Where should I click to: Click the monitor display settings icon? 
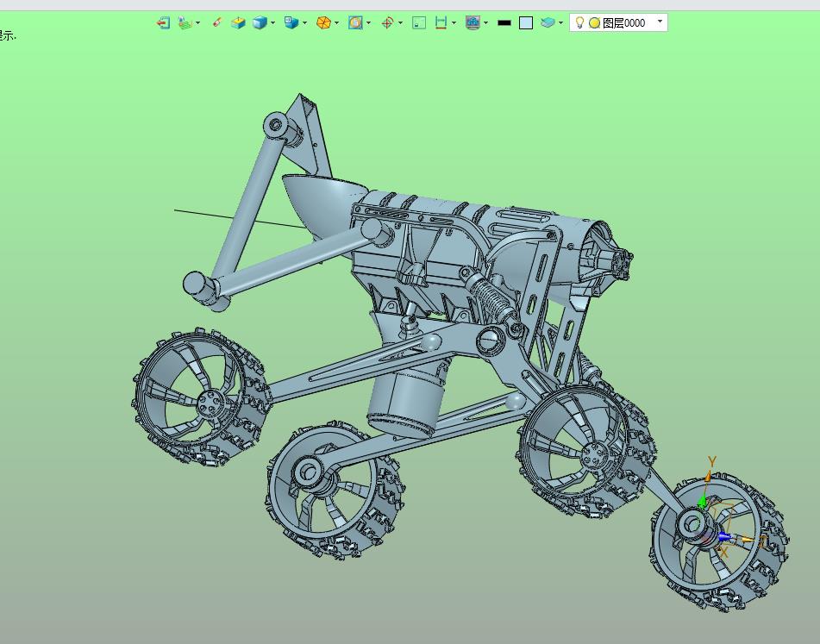pos(473,23)
